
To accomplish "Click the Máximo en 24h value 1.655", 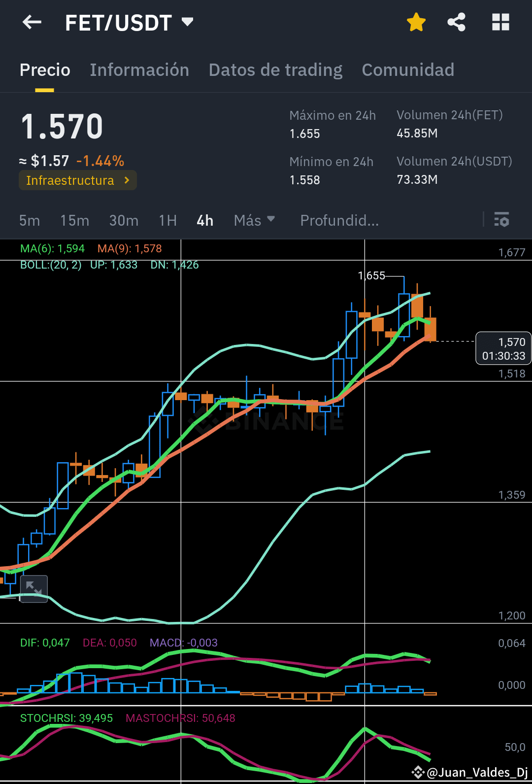I will click(x=304, y=134).
